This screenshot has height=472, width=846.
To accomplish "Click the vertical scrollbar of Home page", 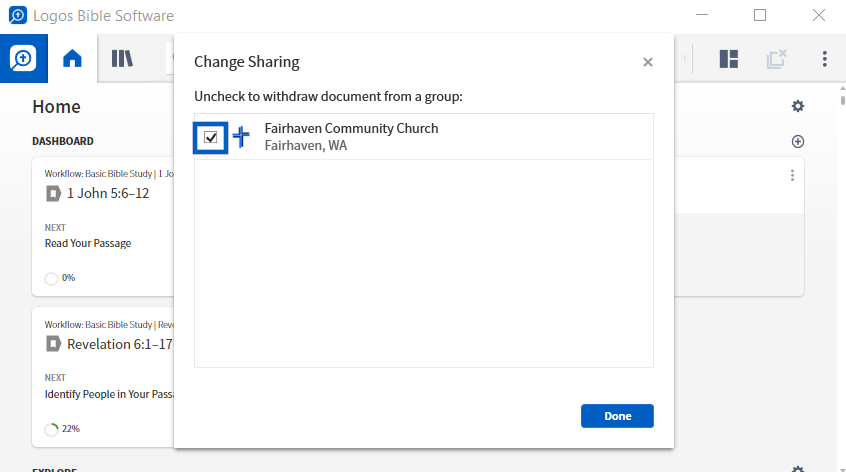I will 842,100.
